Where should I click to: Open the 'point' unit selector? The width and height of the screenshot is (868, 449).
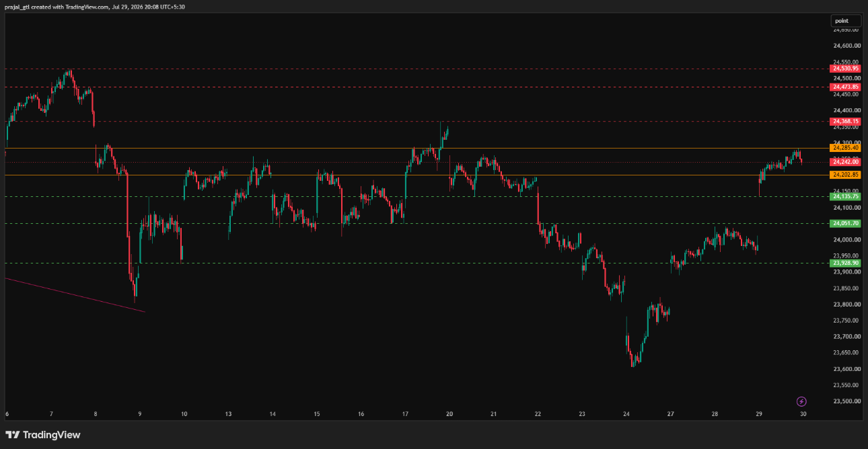click(846, 21)
